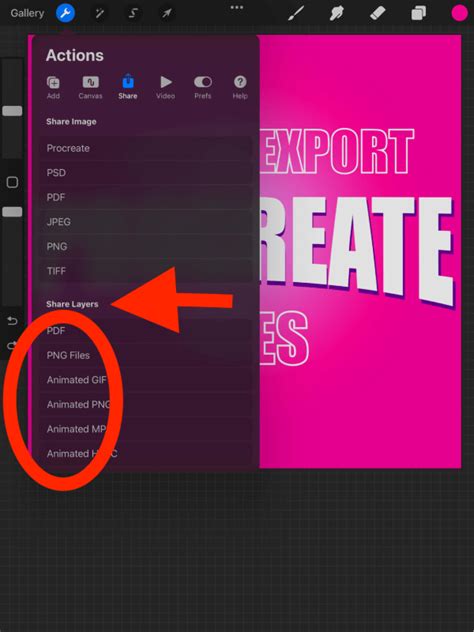Image resolution: width=474 pixels, height=632 pixels.
Task: Export image as PSD
Action: point(146,173)
